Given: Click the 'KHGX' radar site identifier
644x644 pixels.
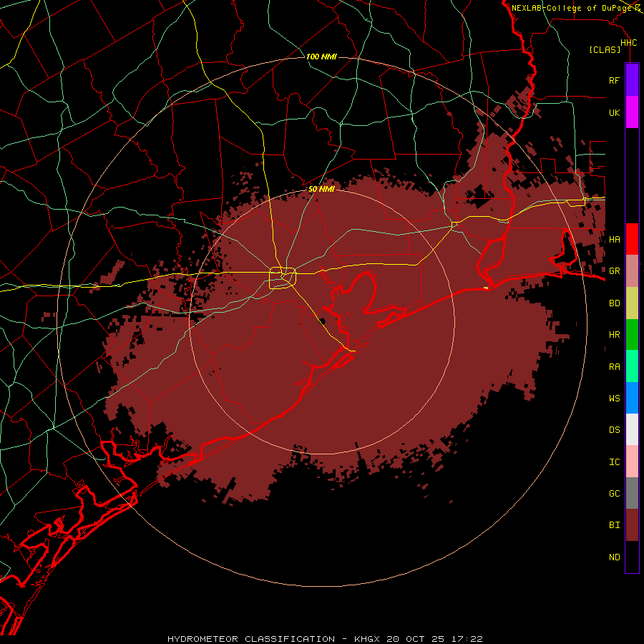Looking at the screenshot, I should click(x=368, y=639).
